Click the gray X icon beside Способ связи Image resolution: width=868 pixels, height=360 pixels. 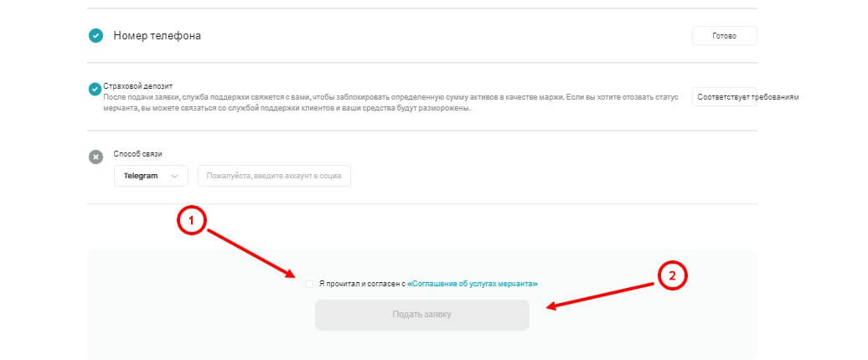click(x=96, y=157)
